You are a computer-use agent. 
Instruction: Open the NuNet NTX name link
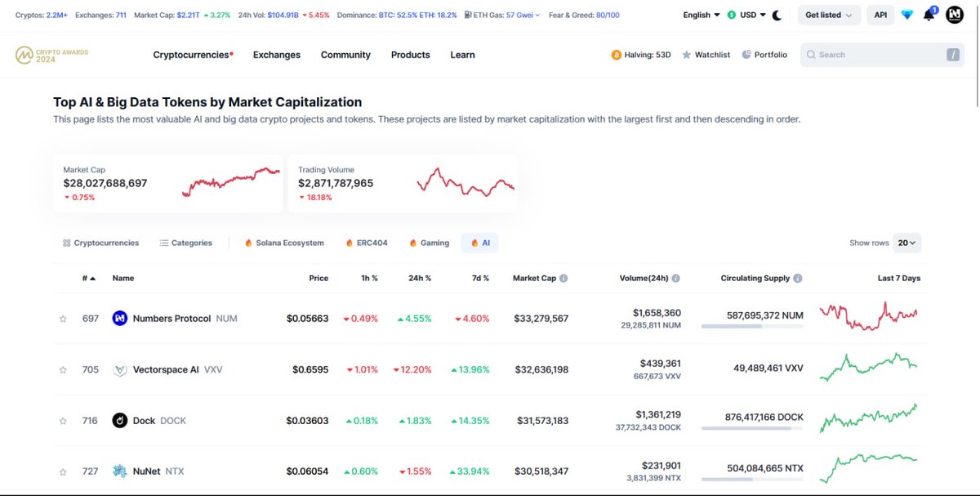[158, 471]
